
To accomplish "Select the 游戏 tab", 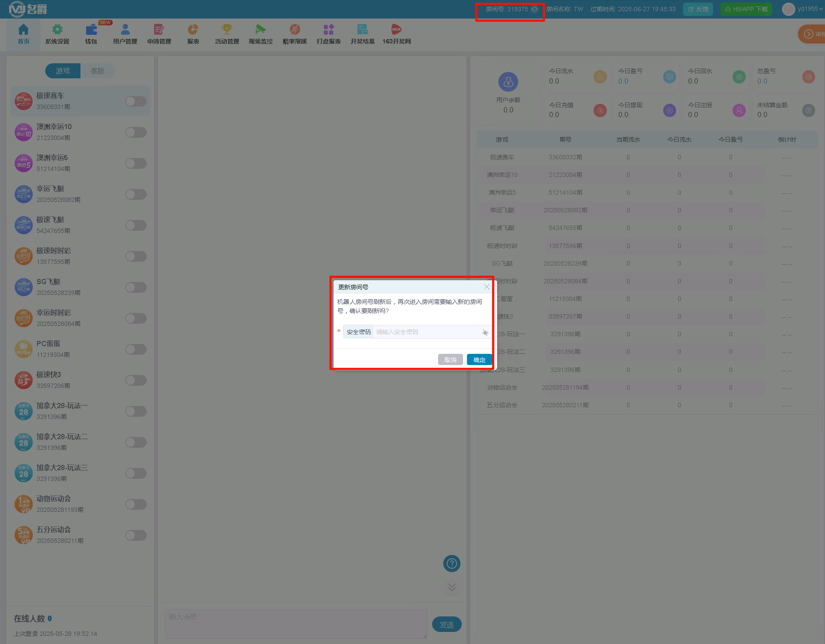I will click(x=63, y=71).
